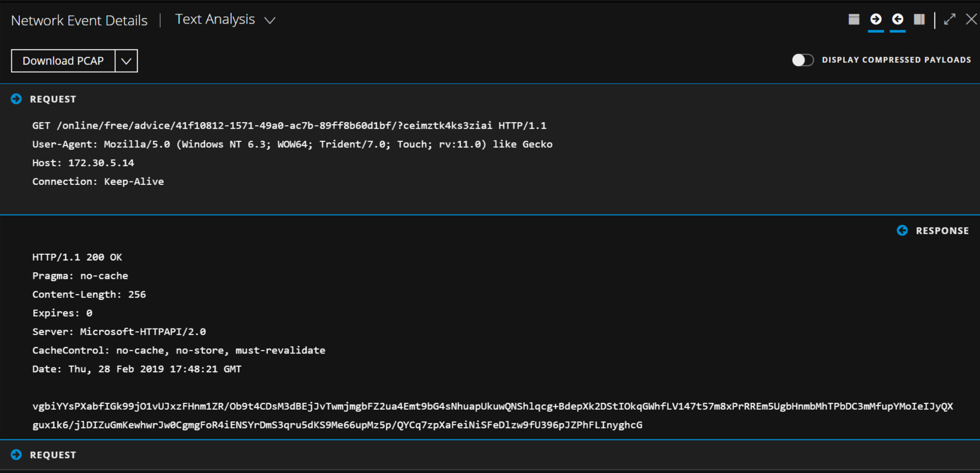The width and height of the screenshot is (980, 473).
Task: Click the header-only layout icon
Action: tap(854, 19)
